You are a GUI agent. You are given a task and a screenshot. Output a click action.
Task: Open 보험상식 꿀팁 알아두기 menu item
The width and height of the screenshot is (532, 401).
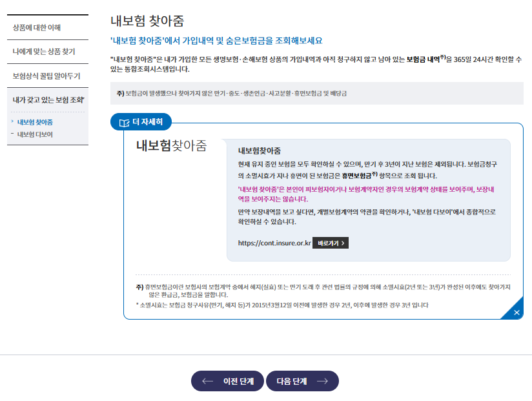point(46,76)
